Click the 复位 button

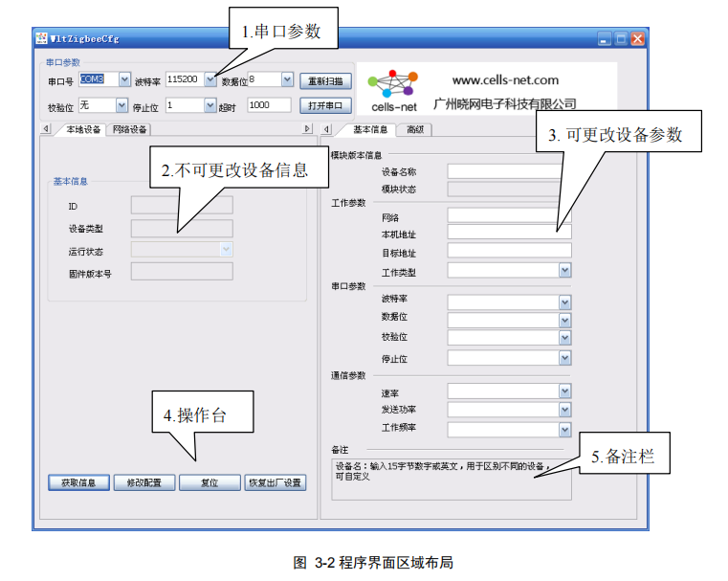point(210,482)
